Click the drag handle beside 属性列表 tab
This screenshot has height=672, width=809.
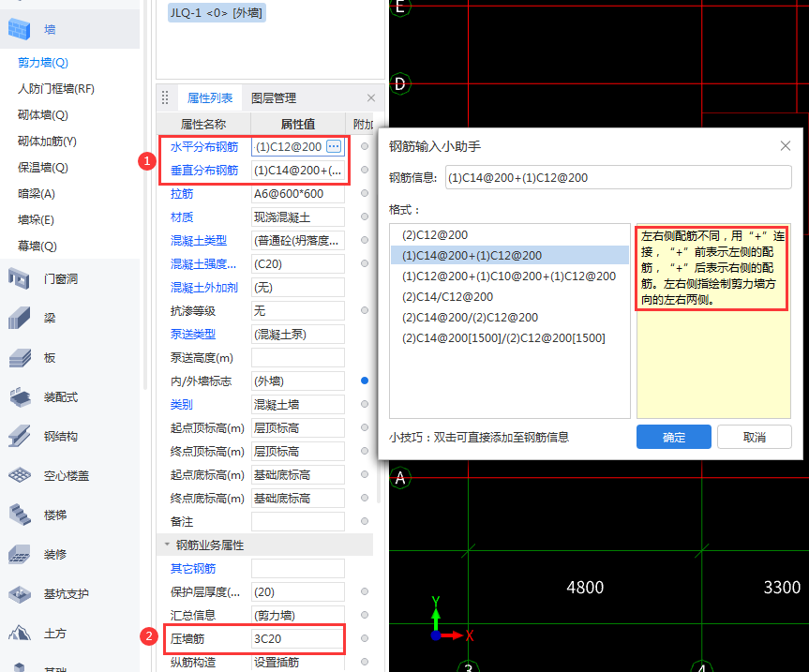tap(165, 97)
